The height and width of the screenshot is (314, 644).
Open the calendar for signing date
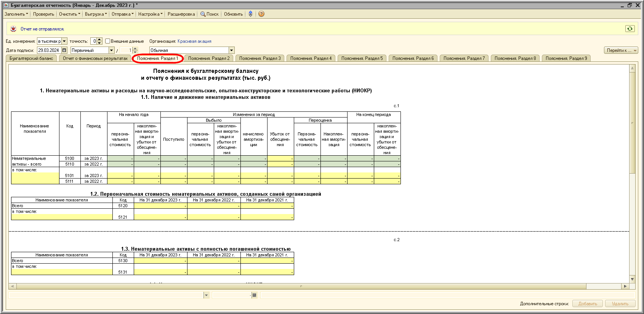[x=64, y=50]
